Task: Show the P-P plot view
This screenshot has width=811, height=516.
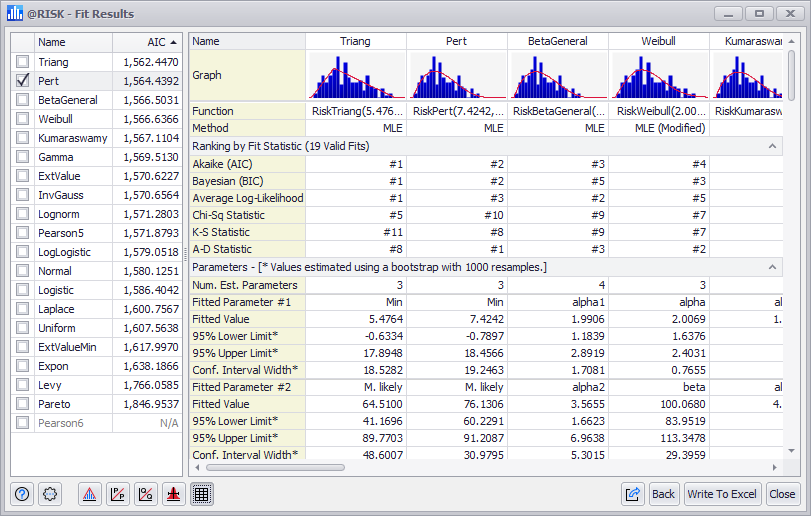Action: 118,494
